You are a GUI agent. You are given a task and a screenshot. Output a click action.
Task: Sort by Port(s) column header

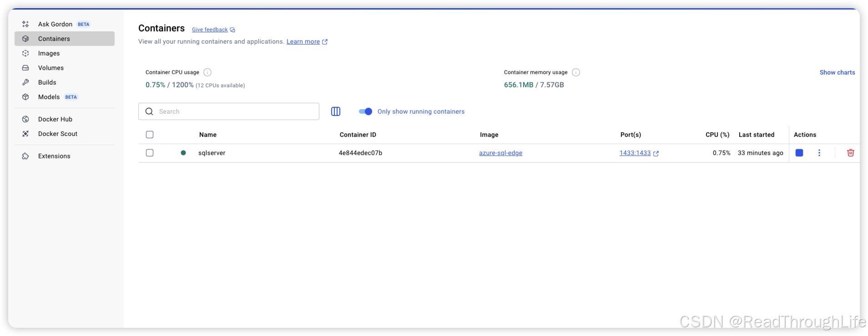pos(631,135)
